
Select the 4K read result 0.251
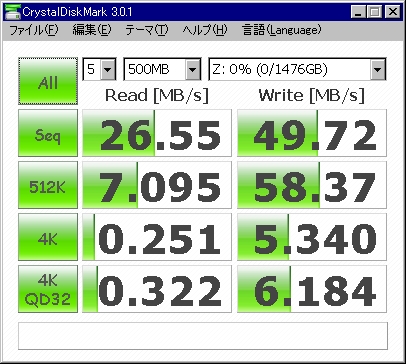point(157,237)
